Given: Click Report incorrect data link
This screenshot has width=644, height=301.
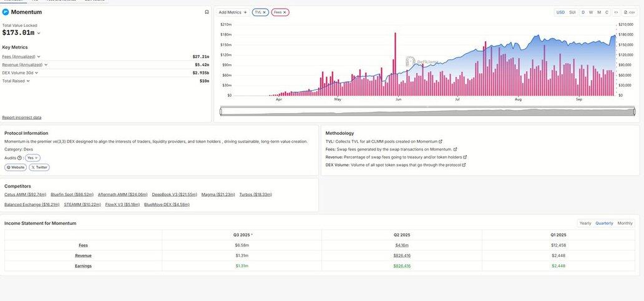Looking at the screenshot, I should click(x=22, y=117).
